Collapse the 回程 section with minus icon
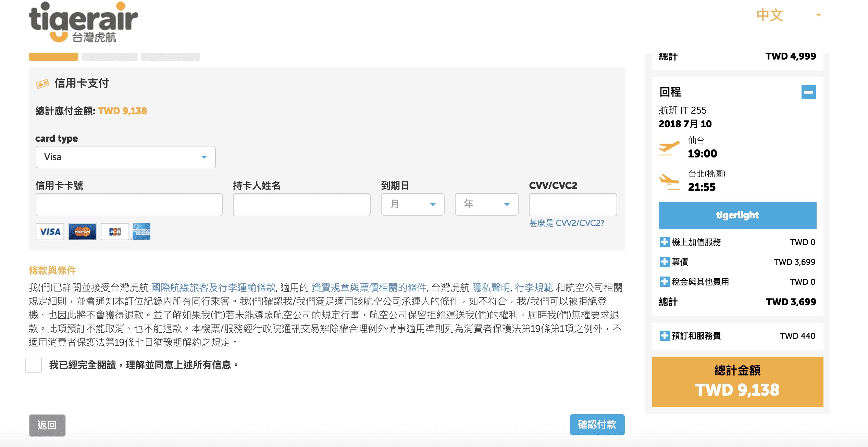This screenshot has width=868, height=447. point(808,92)
